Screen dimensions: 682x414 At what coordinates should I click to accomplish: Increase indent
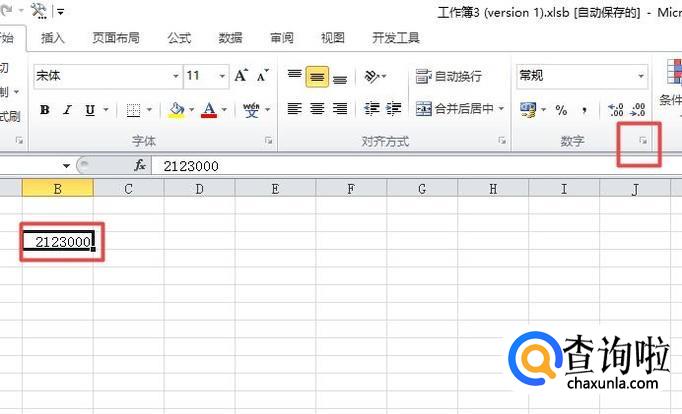(x=394, y=109)
